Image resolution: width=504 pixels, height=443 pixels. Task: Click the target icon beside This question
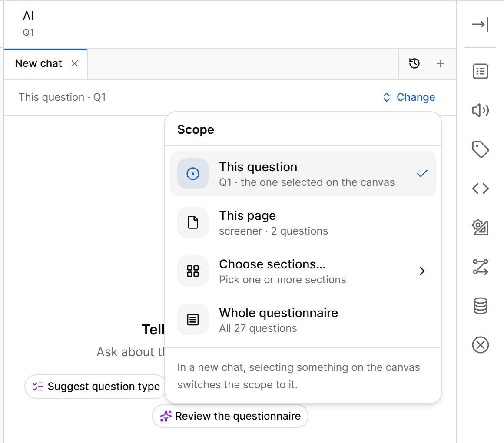193,174
